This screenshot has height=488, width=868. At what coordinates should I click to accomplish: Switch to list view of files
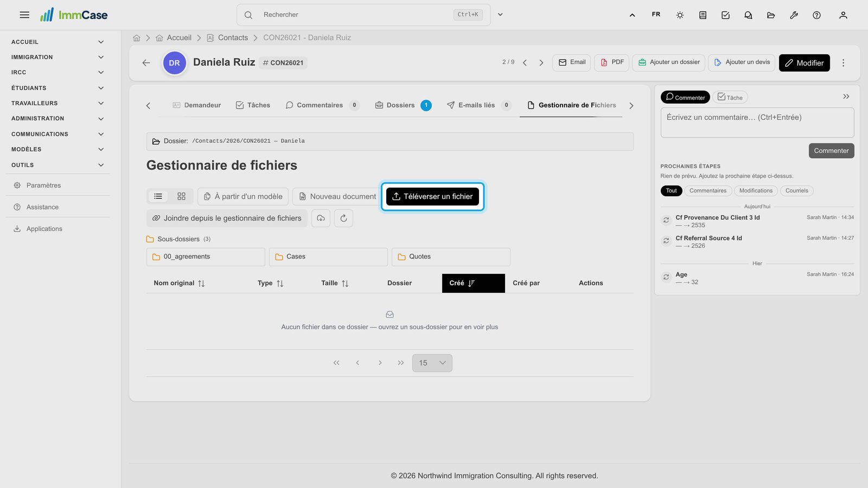pyautogui.click(x=158, y=196)
